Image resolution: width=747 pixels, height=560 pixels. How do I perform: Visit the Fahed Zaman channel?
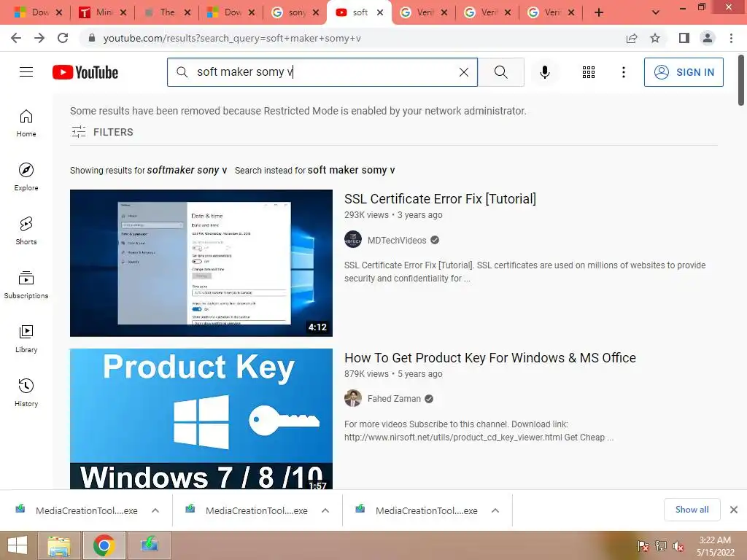[x=394, y=399]
